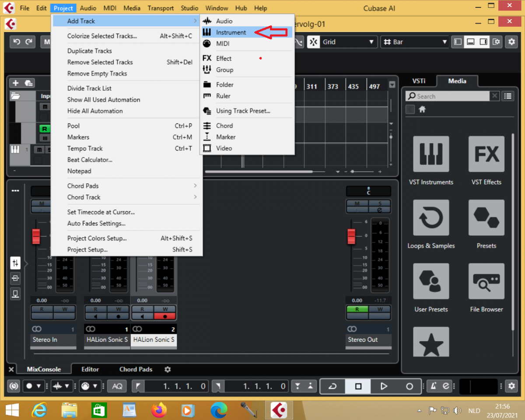Toggle the metronome click in transport
Screen dimensions: 525x420
click(434, 386)
